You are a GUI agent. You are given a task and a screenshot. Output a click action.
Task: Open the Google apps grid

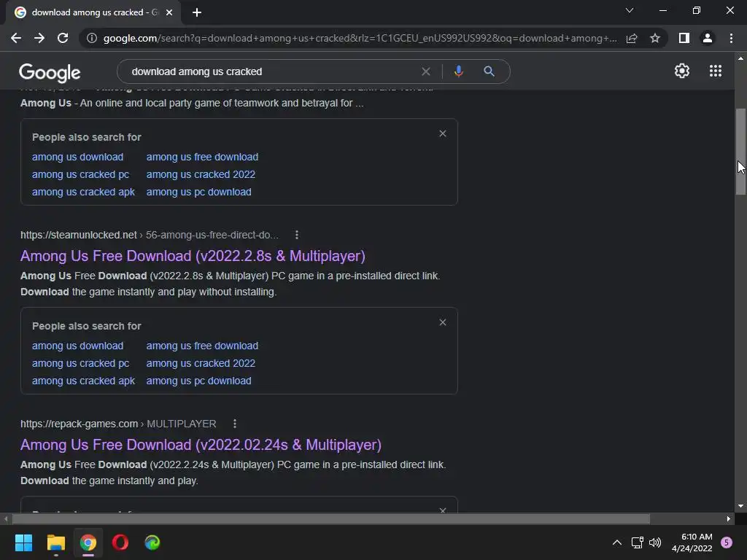tap(715, 71)
